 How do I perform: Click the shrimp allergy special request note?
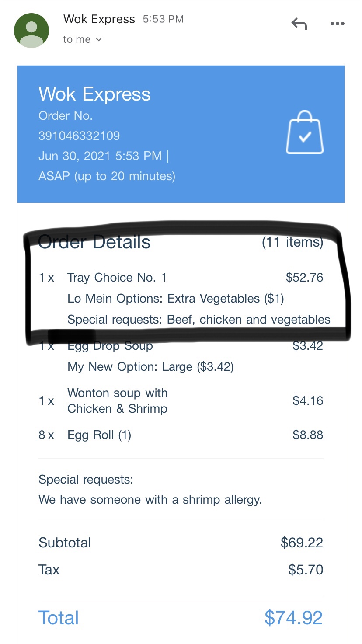tap(150, 499)
